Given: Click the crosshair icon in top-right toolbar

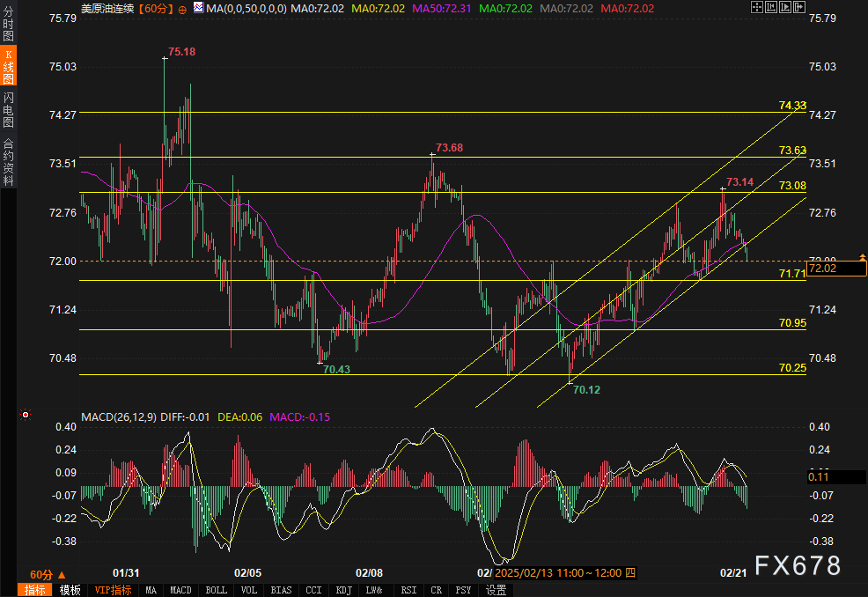Looking at the screenshot, I should 759,8.
